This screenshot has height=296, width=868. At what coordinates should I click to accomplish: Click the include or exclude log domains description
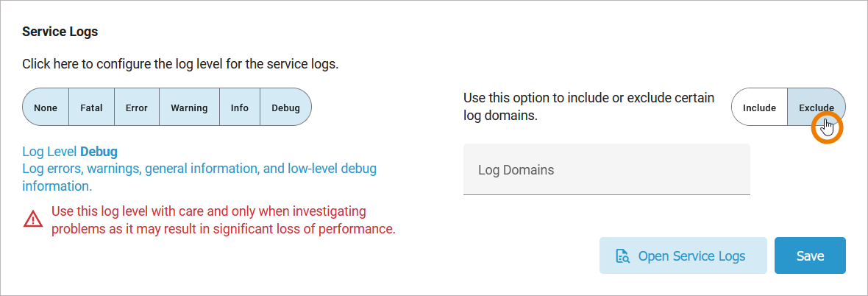pyautogui.click(x=588, y=107)
